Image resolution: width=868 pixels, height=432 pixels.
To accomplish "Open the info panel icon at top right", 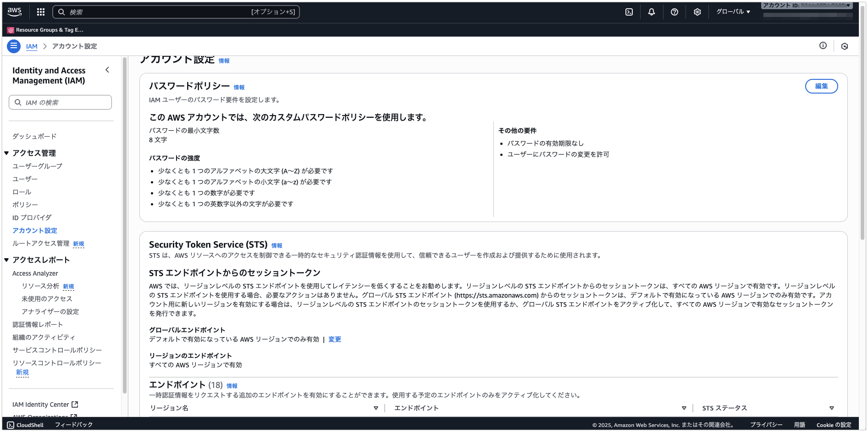I will pos(823,45).
